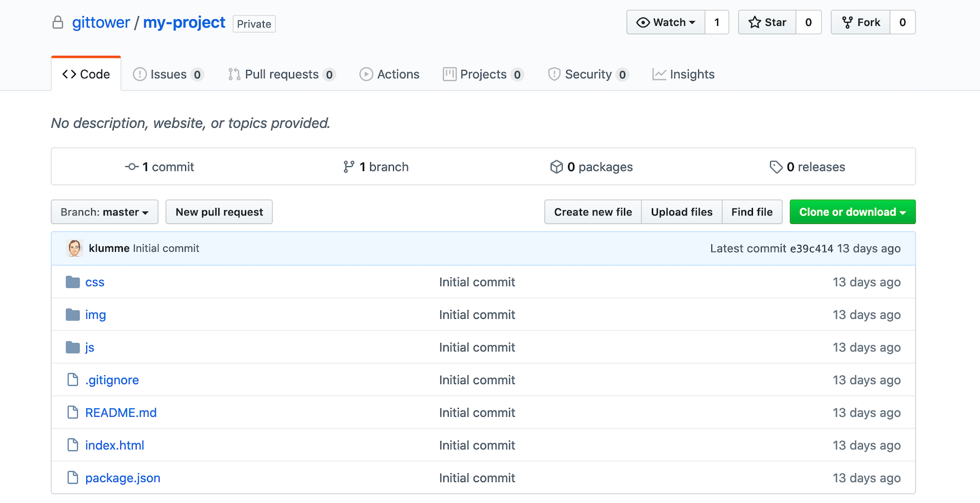Screen dimensions: 980x503
Task: Expand the Watch notifications dropdown
Action: coord(666,22)
